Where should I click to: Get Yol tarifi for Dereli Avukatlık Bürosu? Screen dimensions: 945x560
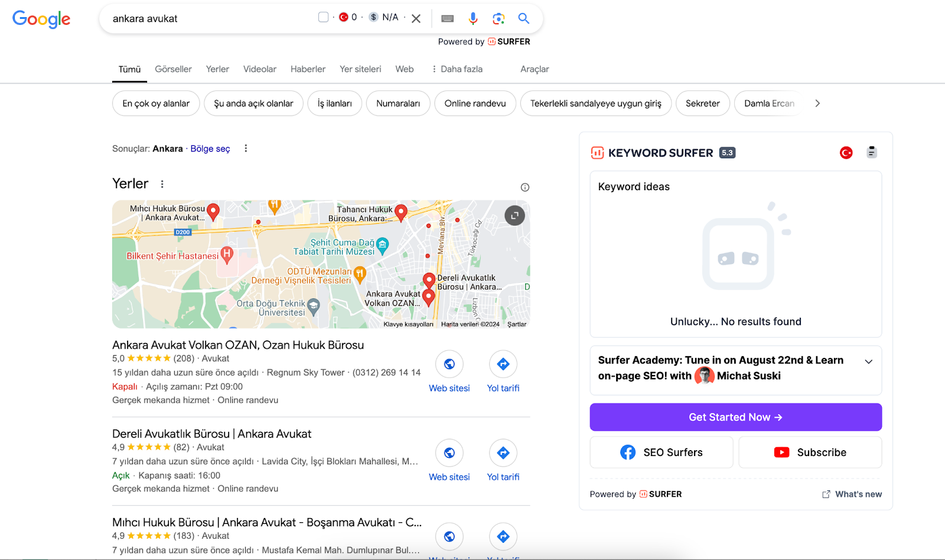click(503, 452)
